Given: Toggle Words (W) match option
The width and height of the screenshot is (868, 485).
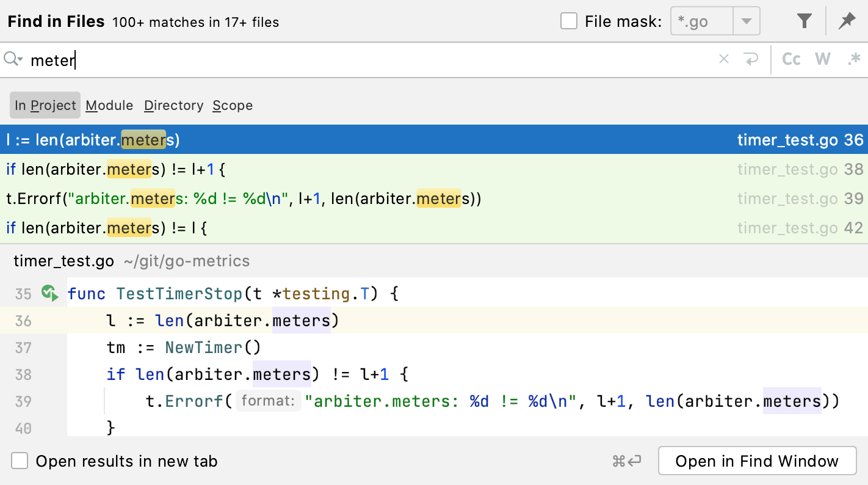Looking at the screenshot, I should pos(823,59).
